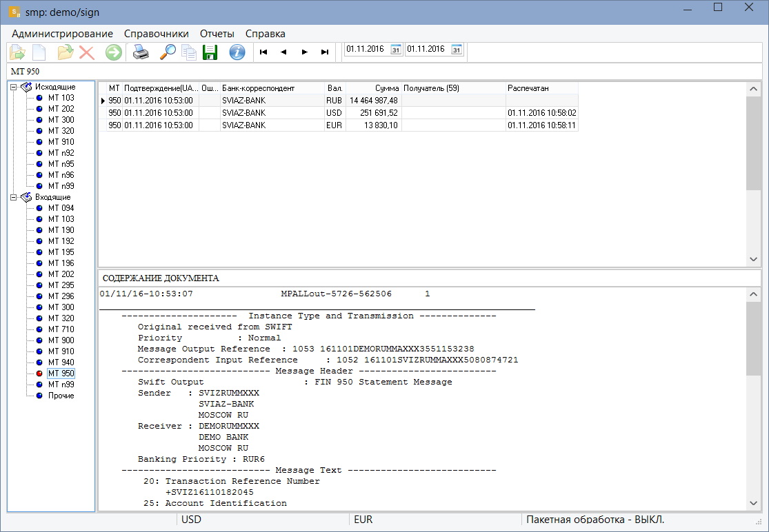Open incoming MT 094 messages
This screenshot has height=532, width=769.
pyautogui.click(x=61, y=208)
